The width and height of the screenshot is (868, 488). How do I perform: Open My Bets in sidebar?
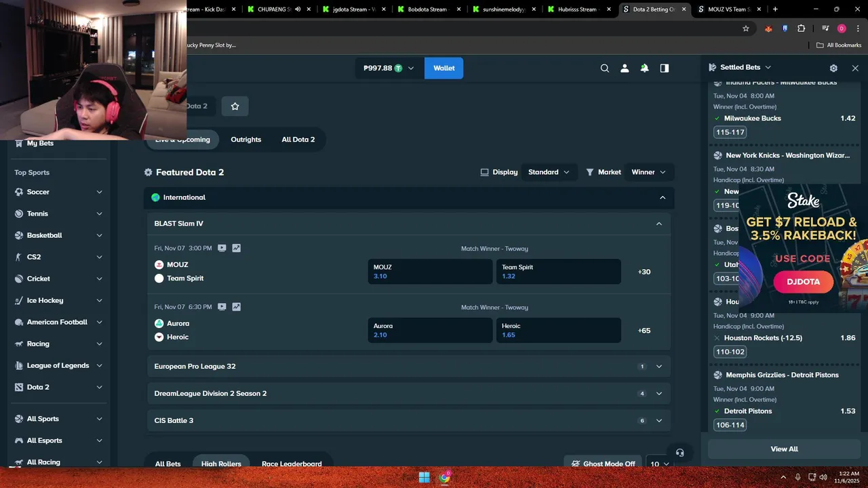40,143
